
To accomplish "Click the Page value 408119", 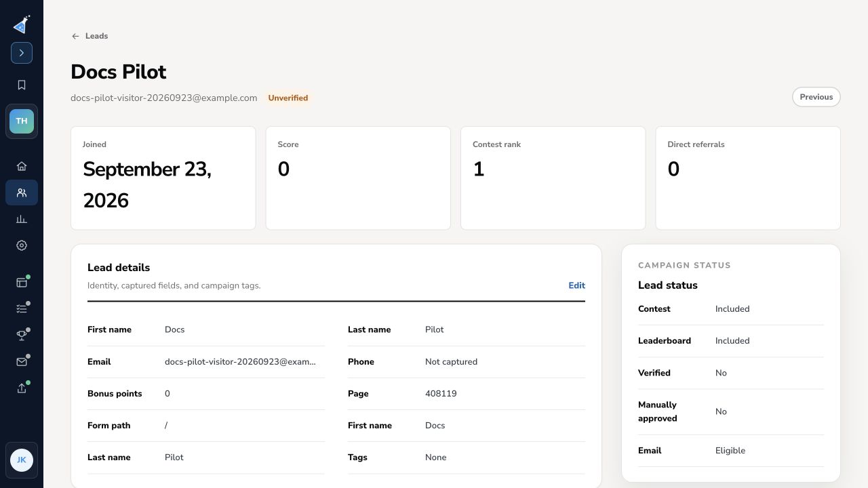I will (x=441, y=393).
